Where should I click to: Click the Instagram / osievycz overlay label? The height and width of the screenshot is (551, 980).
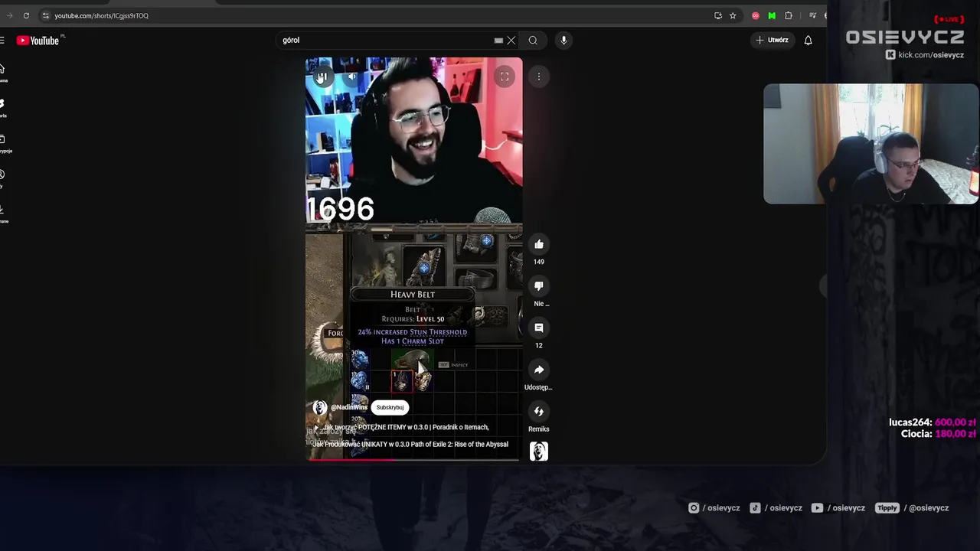click(714, 508)
